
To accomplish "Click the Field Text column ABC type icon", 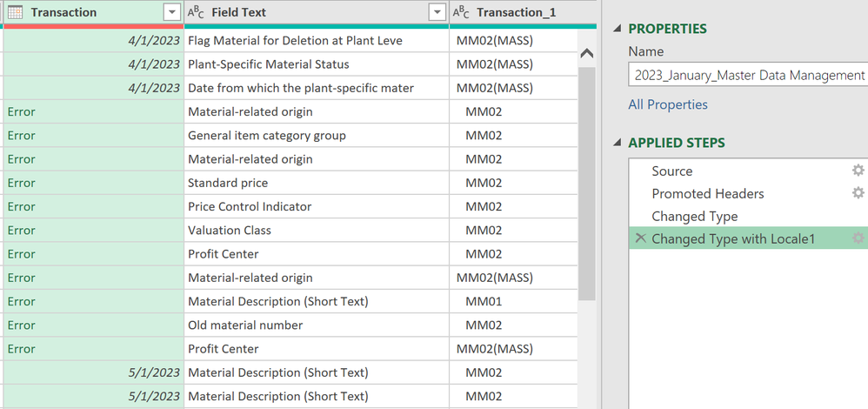I will point(197,13).
